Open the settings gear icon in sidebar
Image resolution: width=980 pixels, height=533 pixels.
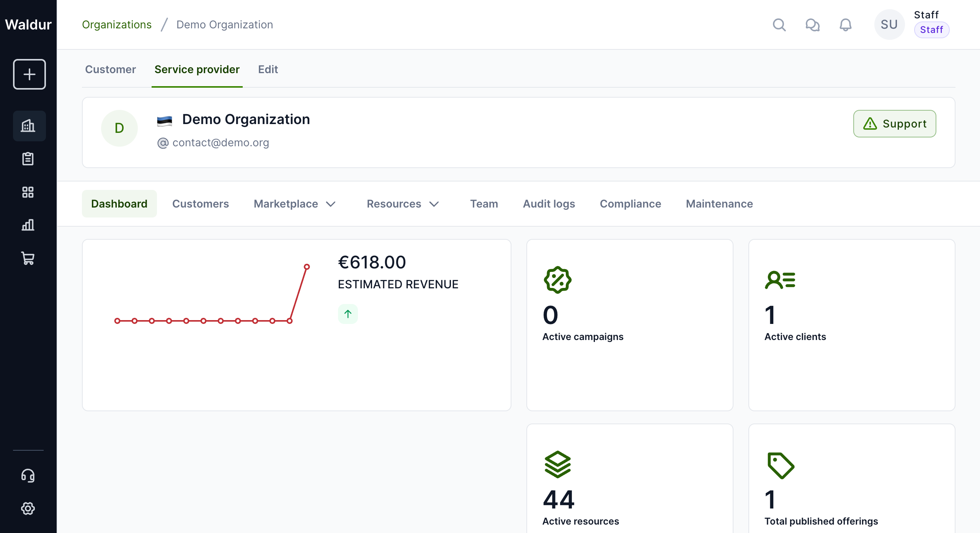coord(28,508)
